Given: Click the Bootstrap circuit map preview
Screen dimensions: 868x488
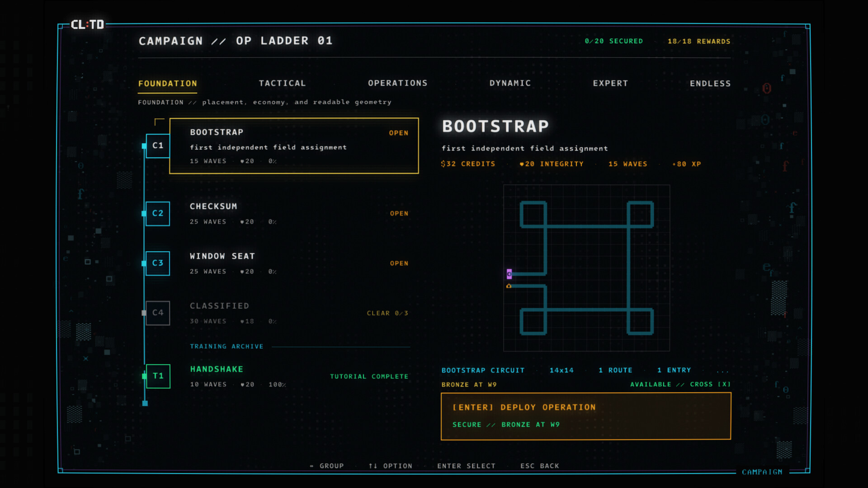Looking at the screenshot, I should [586, 268].
